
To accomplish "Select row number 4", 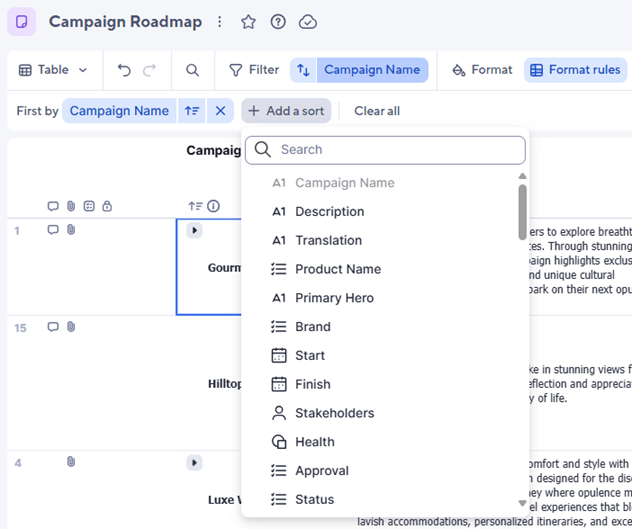I will click(x=18, y=463).
